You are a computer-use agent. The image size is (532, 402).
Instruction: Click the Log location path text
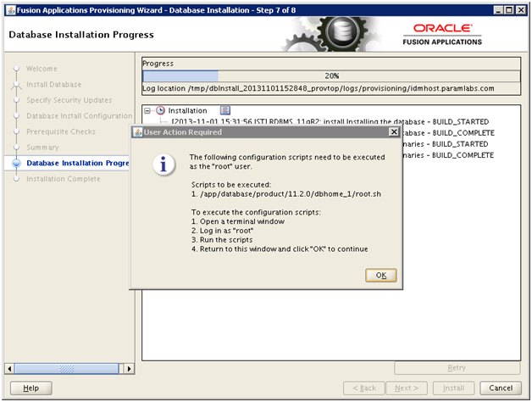tap(318, 88)
